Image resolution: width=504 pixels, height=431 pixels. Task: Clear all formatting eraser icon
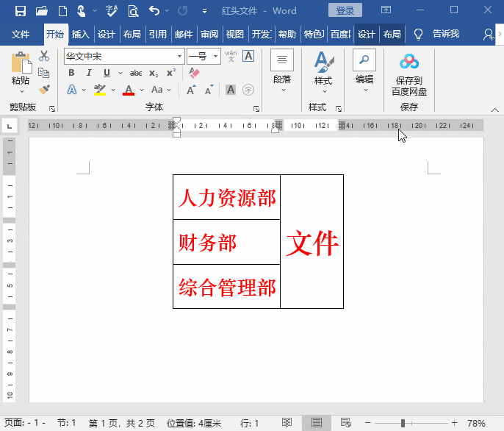point(194,73)
